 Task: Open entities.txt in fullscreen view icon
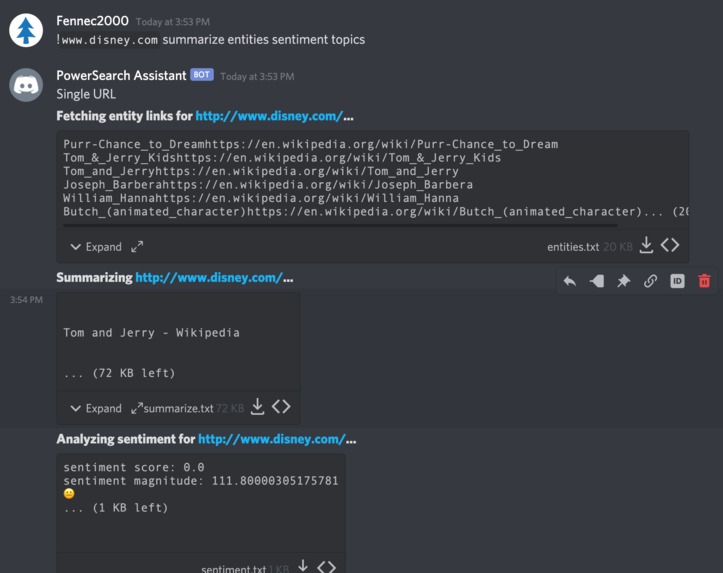(137, 247)
